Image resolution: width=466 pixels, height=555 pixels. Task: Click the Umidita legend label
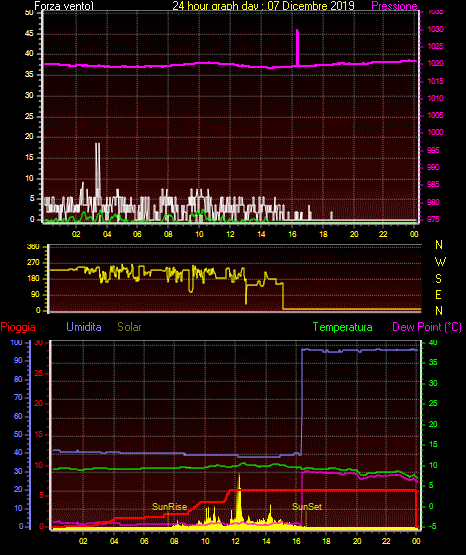pos(84,327)
